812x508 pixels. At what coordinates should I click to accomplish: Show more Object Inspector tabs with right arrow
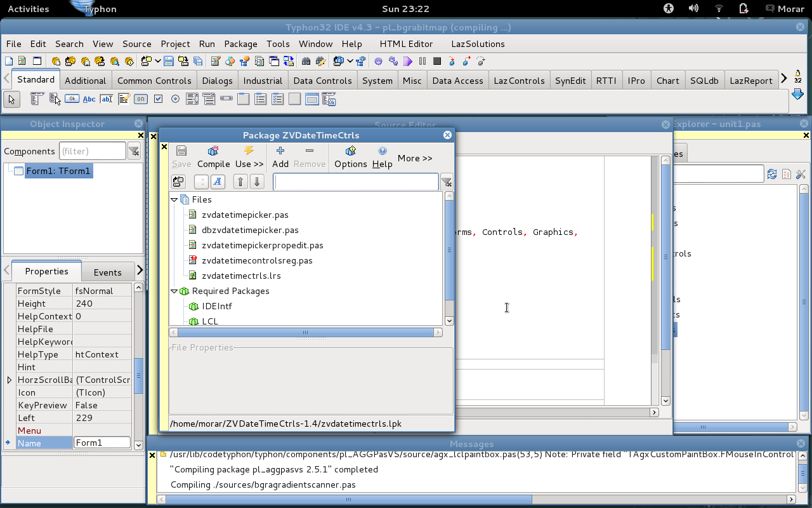coord(140,271)
